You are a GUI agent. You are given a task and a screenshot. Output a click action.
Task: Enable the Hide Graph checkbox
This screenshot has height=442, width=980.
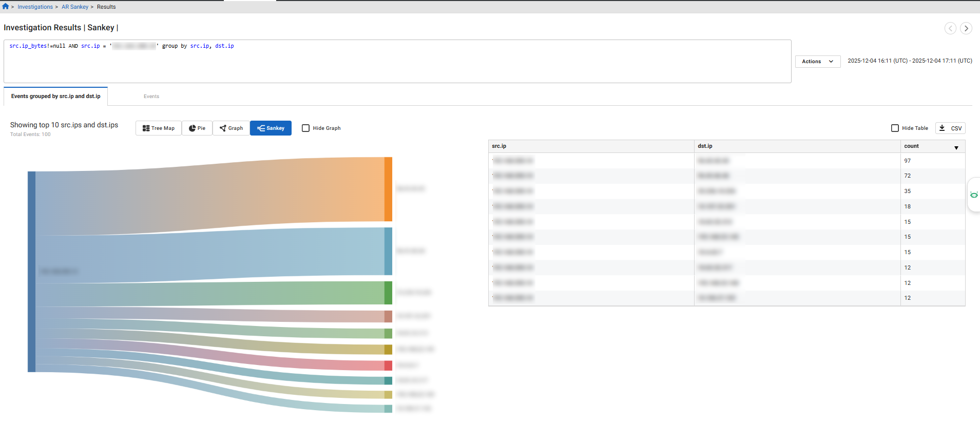306,128
